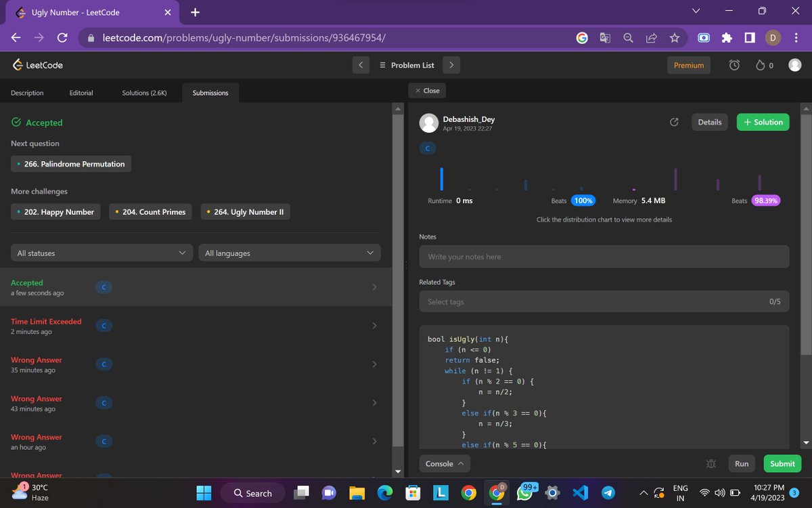The width and height of the screenshot is (812, 508).
Task: Open the Time Limit Exceeded submission chevron
Action: tap(375, 326)
